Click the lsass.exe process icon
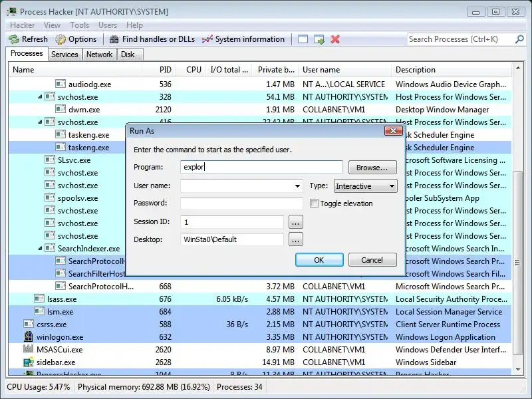532x399 pixels. [x=39, y=299]
